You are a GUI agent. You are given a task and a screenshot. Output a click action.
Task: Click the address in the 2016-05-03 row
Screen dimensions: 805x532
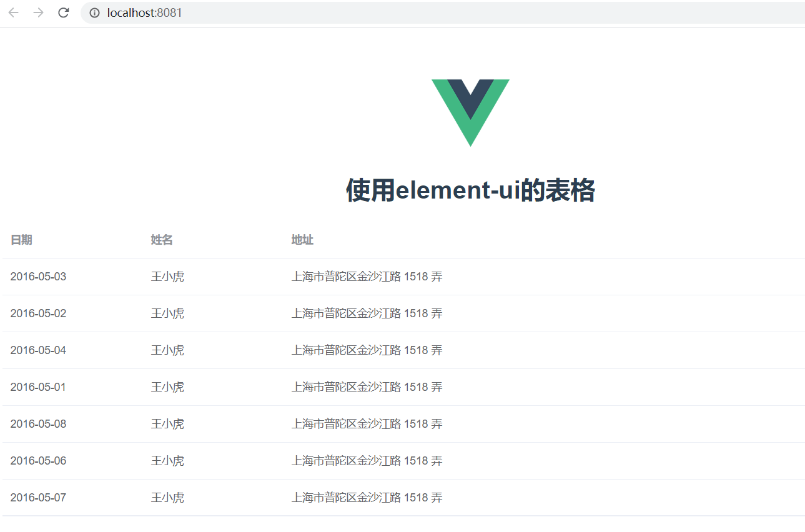tap(367, 277)
